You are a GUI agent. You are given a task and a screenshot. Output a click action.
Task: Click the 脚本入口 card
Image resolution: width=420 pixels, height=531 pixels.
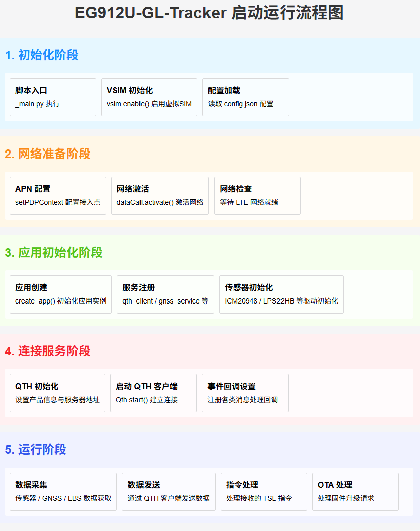(x=53, y=97)
